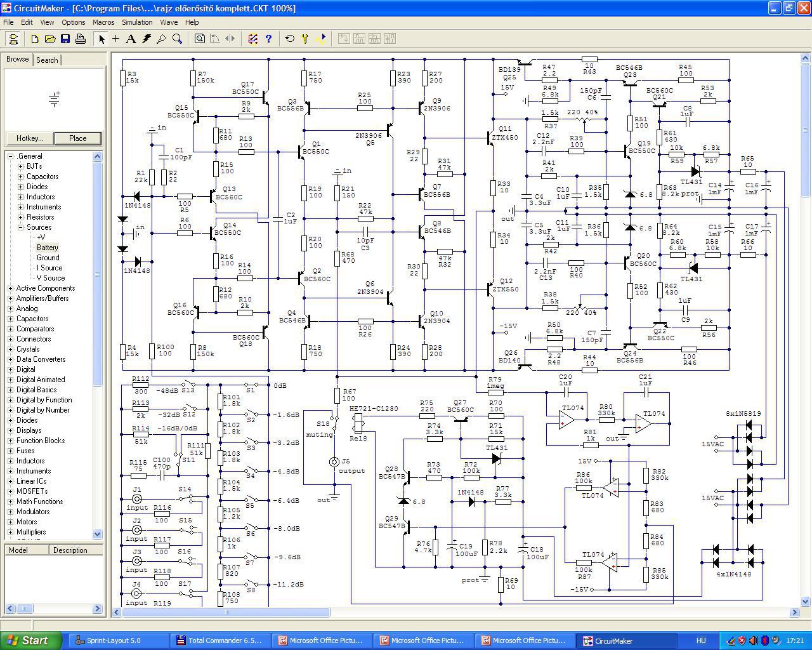Select the Probe tool
Viewport: 812px width, 650px height.
(x=162, y=39)
